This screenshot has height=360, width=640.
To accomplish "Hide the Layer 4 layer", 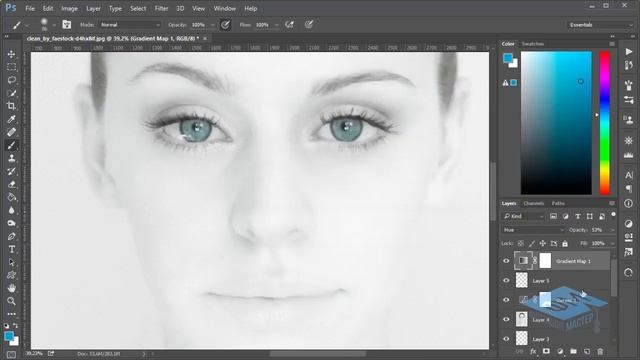I will click(506, 320).
